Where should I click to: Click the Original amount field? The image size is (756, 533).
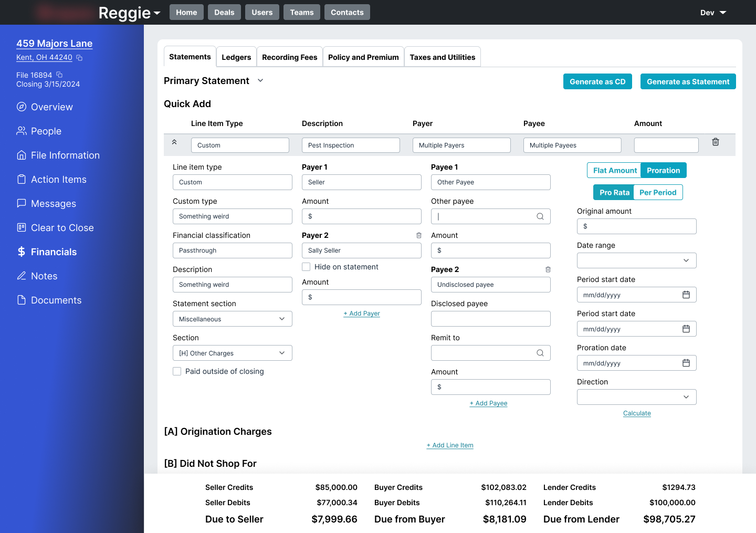(x=637, y=226)
